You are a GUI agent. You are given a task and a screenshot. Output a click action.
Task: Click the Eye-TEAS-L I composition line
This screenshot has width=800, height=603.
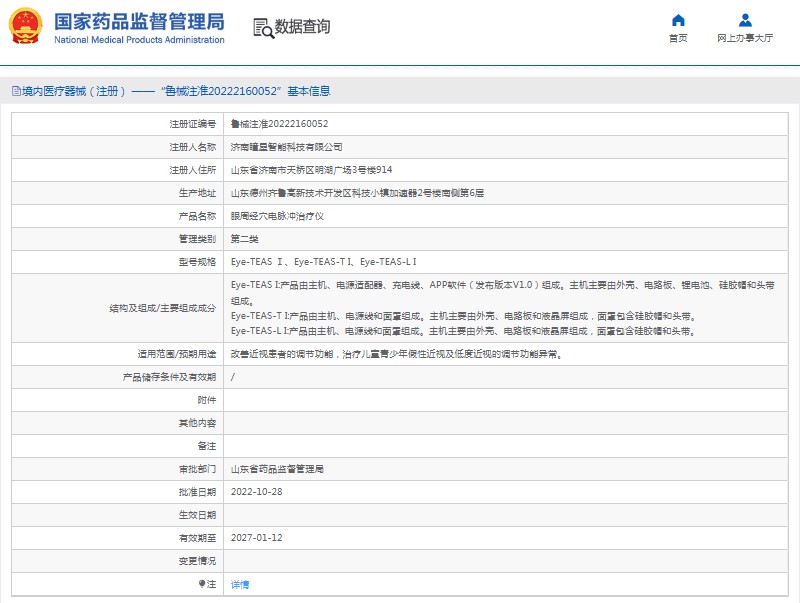[x=464, y=332]
